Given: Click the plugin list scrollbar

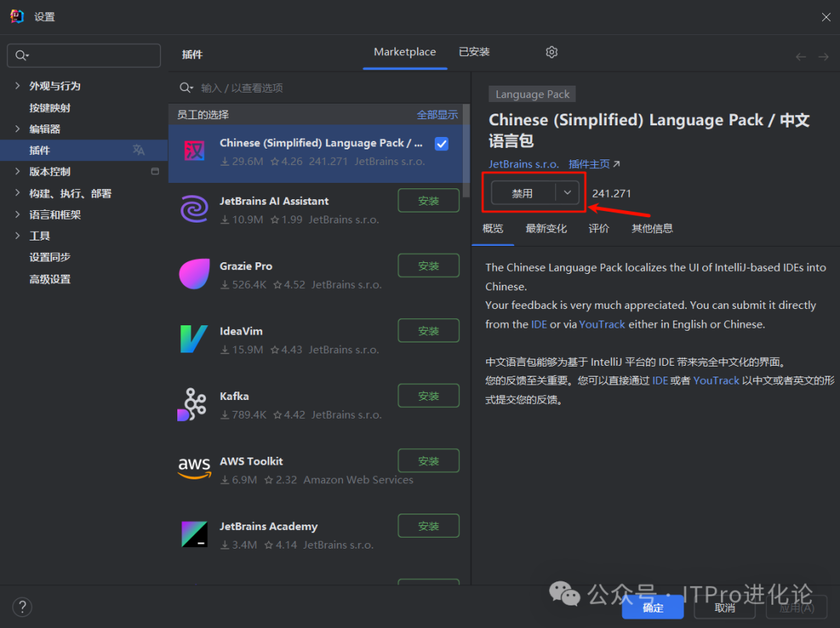Looking at the screenshot, I should pos(466,151).
